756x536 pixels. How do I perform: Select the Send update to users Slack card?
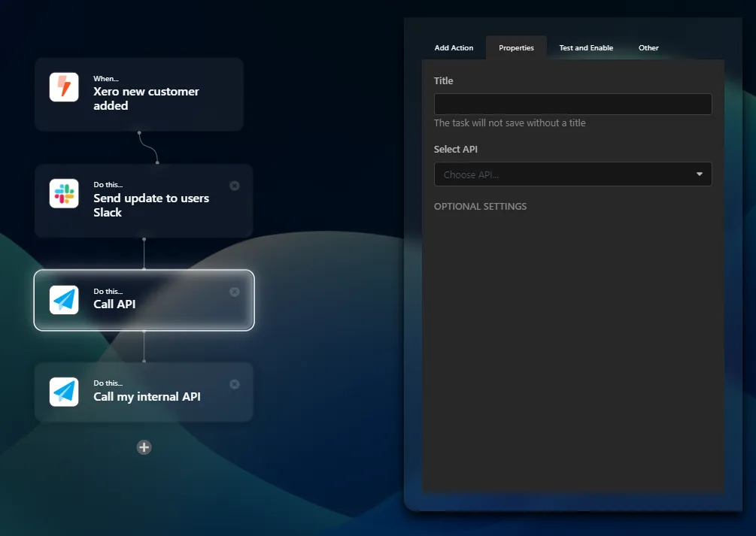coord(144,201)
